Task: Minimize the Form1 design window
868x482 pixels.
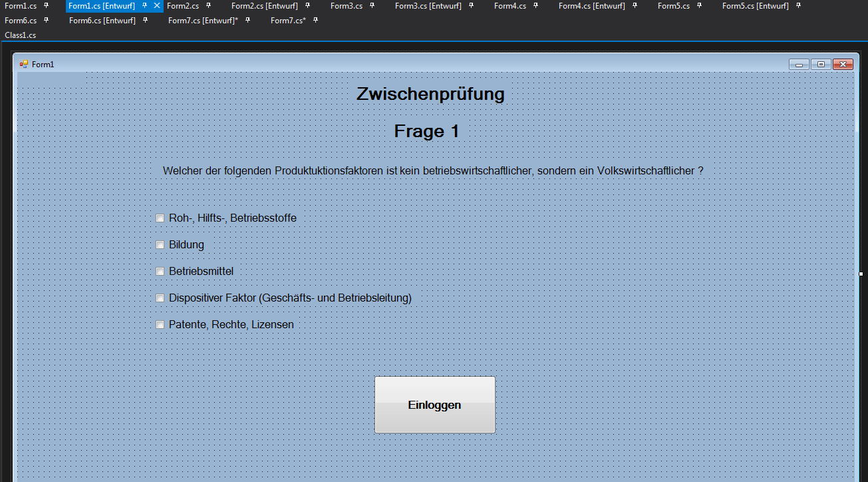Action: (799, 64)
